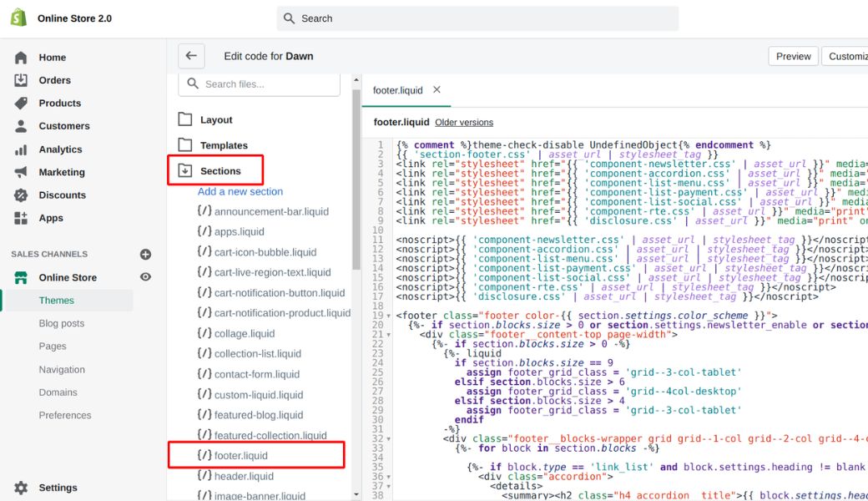Click the Shopify logo icon
Screen dimensions: 868x501
[19, 18]
